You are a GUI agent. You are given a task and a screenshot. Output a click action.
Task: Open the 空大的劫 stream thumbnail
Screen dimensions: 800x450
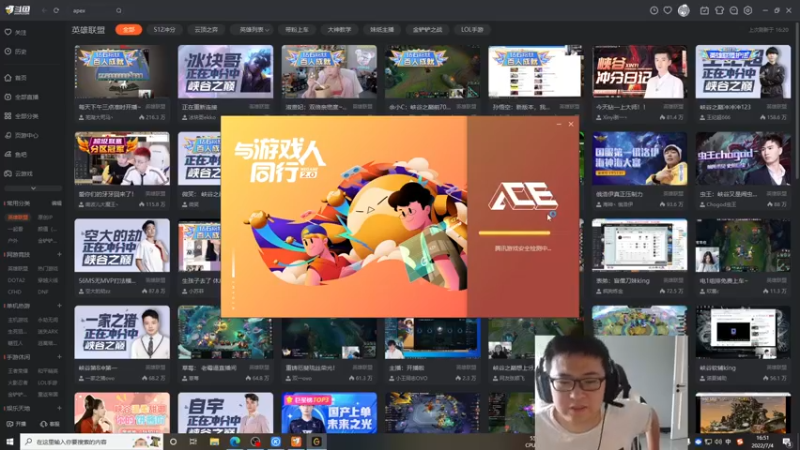[122, 245]
